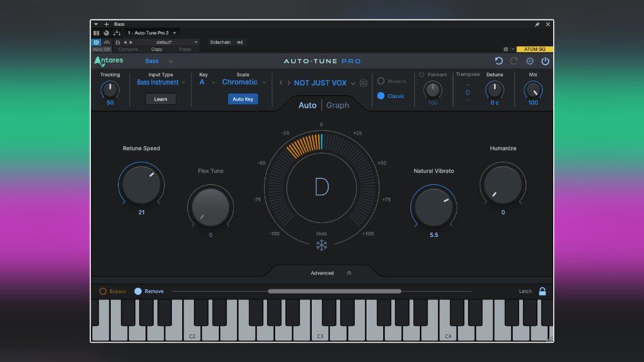Decrease Transpose with the down arrow

pyautogui.click(x=468, y=100)
